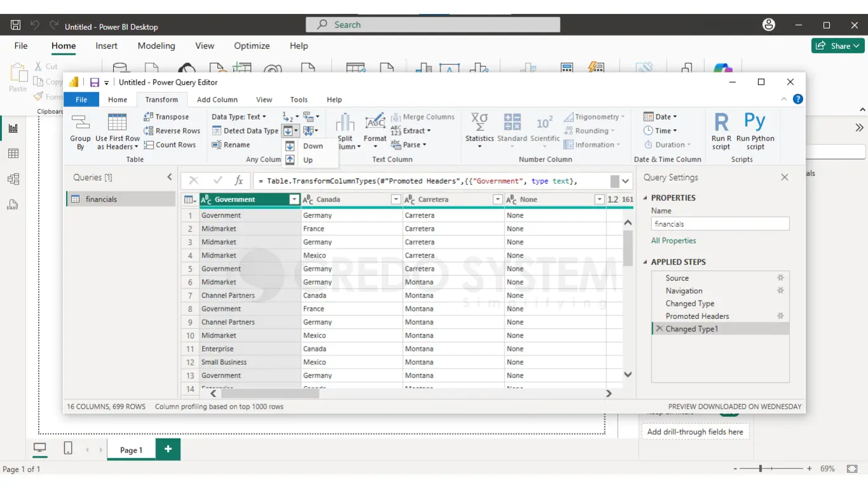868x488 pixels.
Task: Switch to the Add Column tab
Action: 217,100
